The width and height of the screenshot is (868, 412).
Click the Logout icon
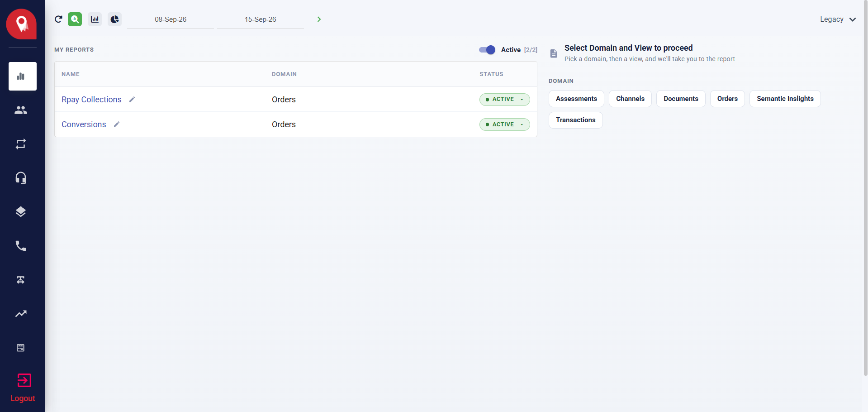(x=24, y=380)
